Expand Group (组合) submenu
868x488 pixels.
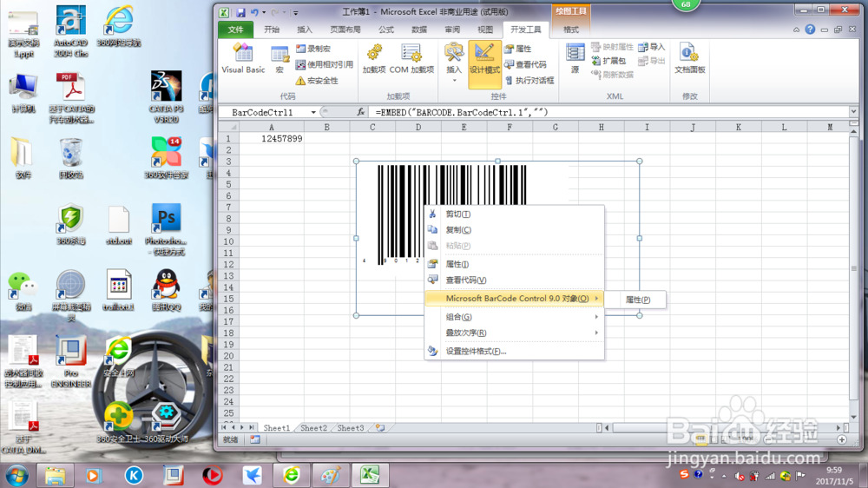(514, 317)
